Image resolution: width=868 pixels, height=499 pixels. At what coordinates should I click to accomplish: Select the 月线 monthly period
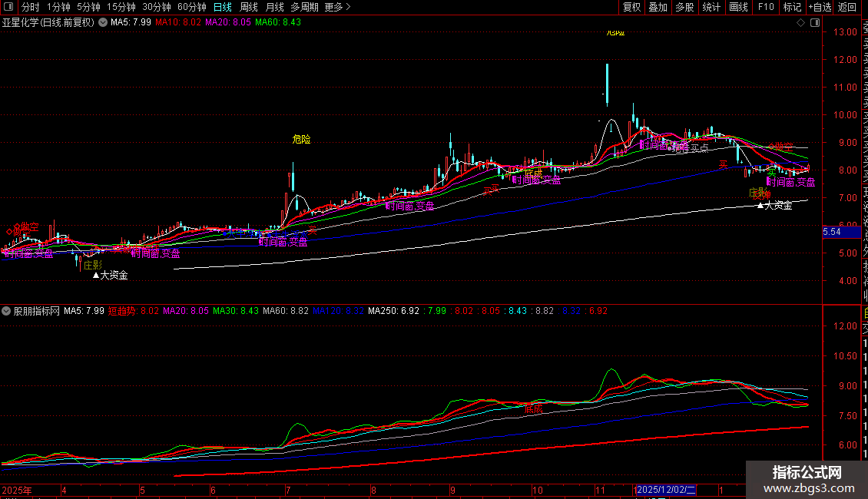tap(274, 7)
